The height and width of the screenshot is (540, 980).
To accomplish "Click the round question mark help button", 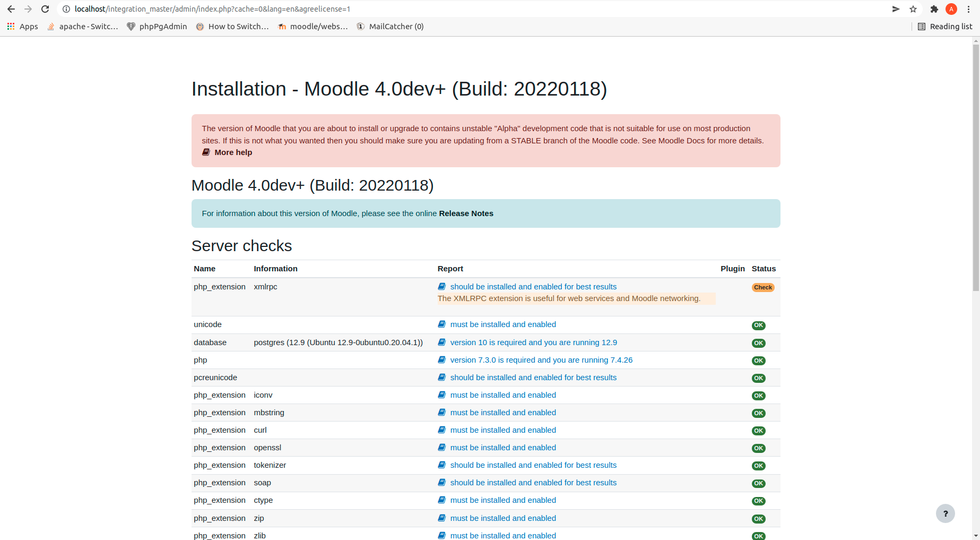I will 945,513.
